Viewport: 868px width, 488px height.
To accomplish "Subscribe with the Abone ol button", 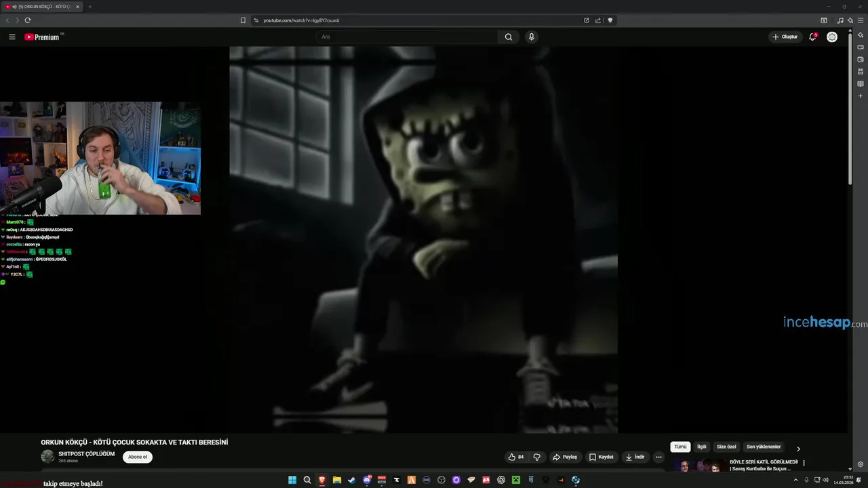I will point(138,457).
